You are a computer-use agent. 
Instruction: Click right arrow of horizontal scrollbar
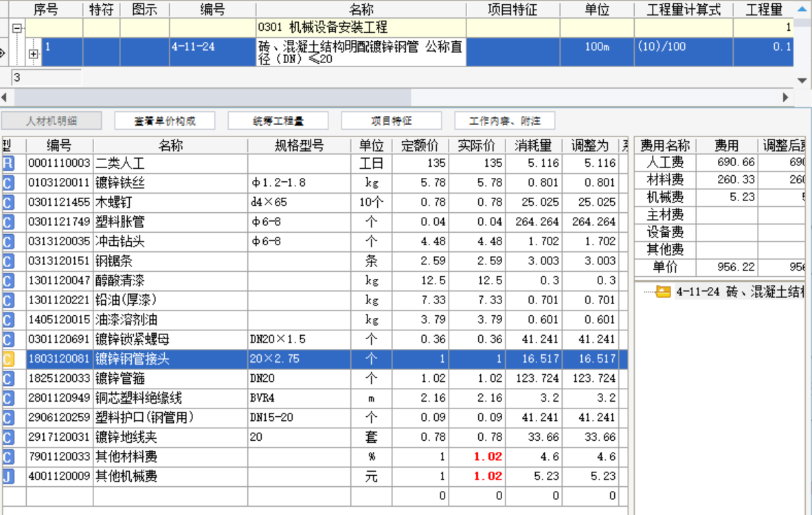coord(786,98)
